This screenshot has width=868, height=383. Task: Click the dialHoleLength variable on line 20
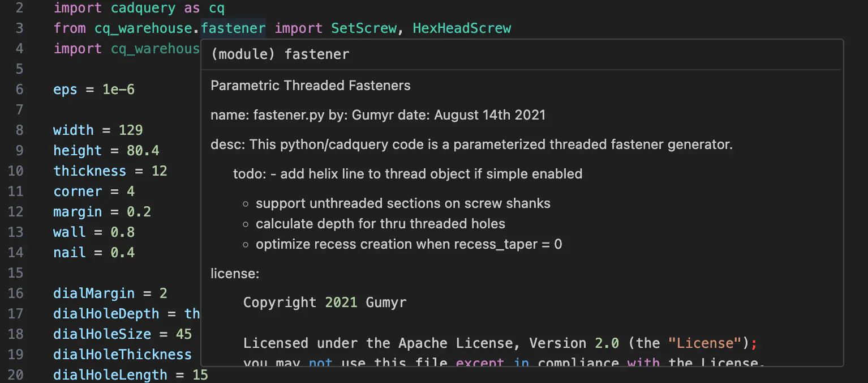[x=110, y=375]
